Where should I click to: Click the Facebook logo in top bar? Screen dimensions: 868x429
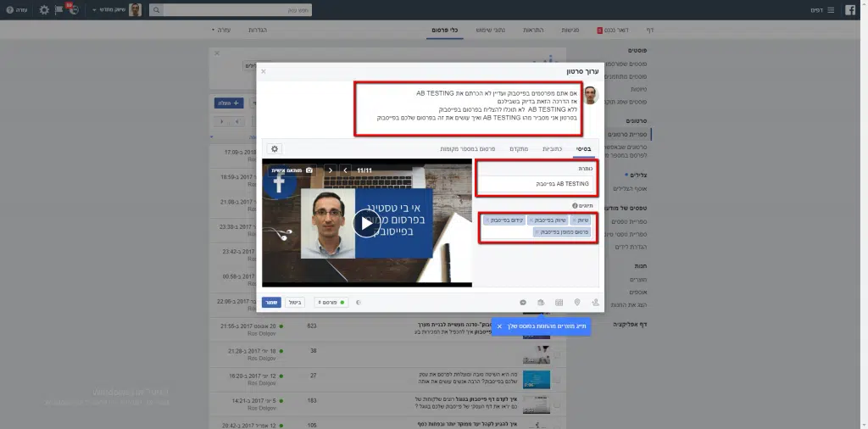pyautogui.click(x=849, y=10)
